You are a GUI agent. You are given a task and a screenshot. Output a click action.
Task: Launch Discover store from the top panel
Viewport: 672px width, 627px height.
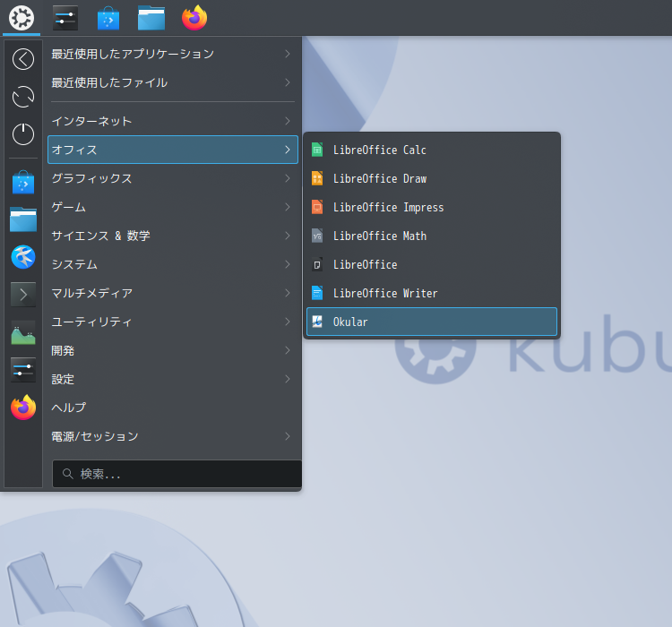[x=108, y=18]
